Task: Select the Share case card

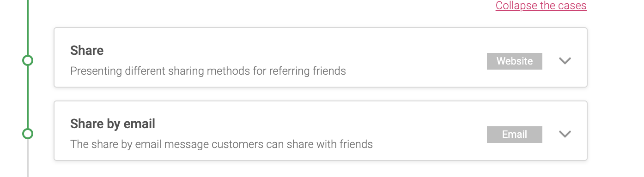Action: (x=321, y=58)
